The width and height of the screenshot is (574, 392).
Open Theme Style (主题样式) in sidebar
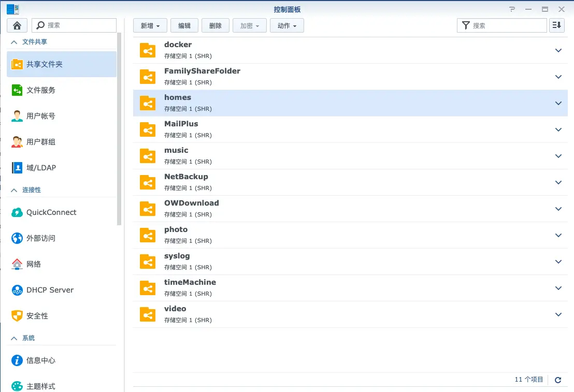point(62,386)
